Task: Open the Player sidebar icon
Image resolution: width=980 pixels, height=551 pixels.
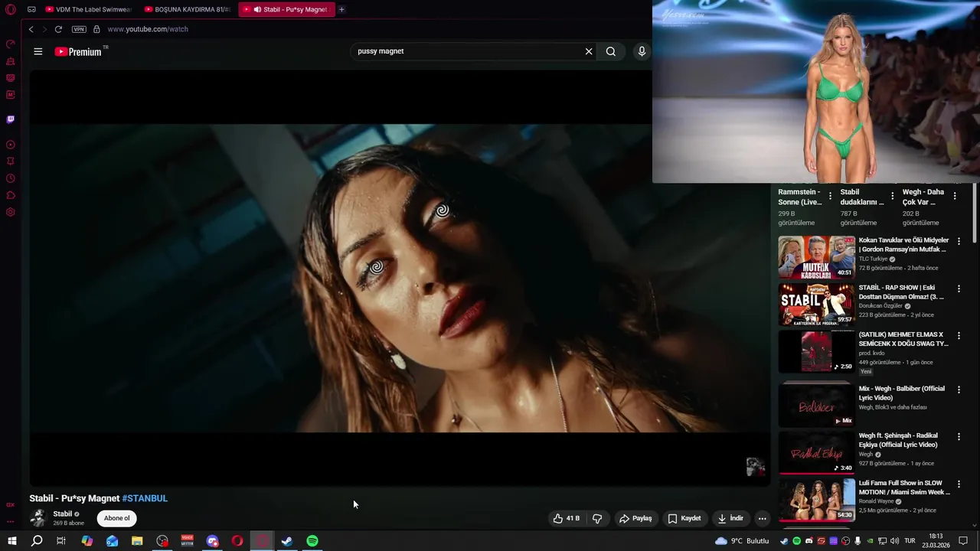Action: coord(11,145)
